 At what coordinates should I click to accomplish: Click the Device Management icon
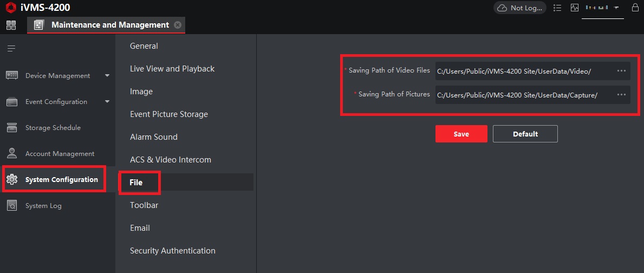12,75
